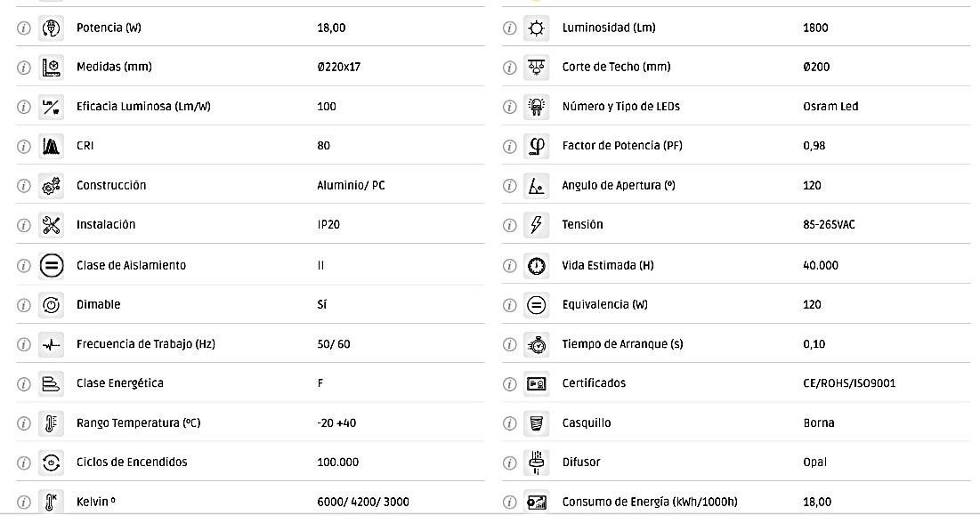This screenshot has height=515, width=980.
Task: Click the Vida Estimada clock icon
Action: pos(537,265)
